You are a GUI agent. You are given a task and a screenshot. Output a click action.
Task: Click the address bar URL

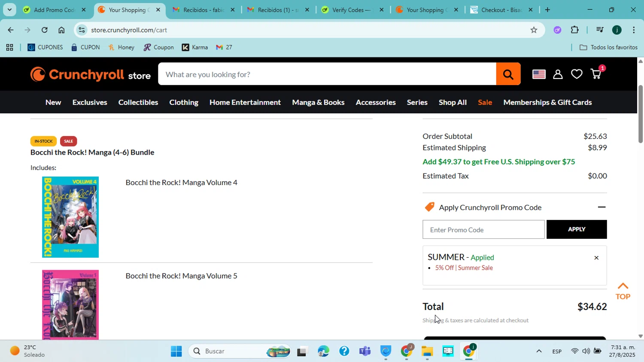(129, 30)
